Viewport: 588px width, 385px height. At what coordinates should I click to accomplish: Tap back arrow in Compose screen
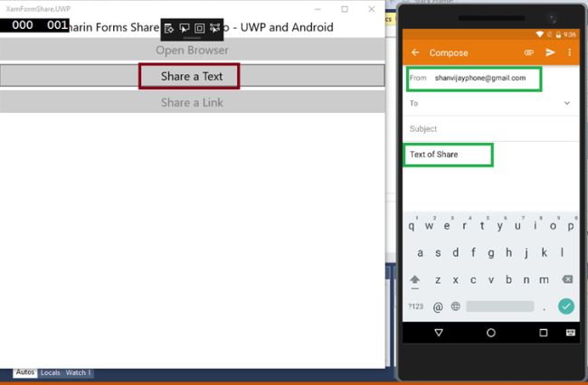pyautogui.click(x=415, y=52)
